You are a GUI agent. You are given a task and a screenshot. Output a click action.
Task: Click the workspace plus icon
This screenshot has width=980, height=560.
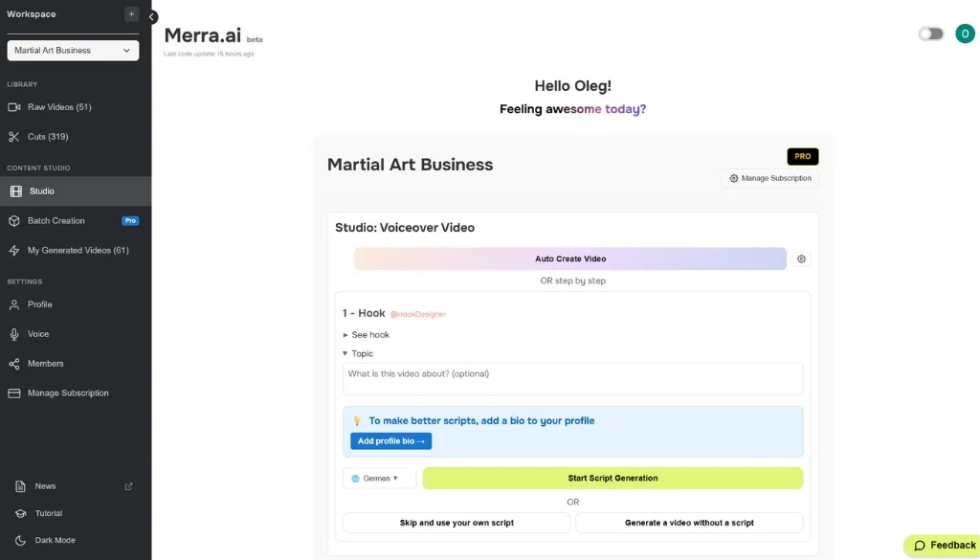[x=130, y=14]
